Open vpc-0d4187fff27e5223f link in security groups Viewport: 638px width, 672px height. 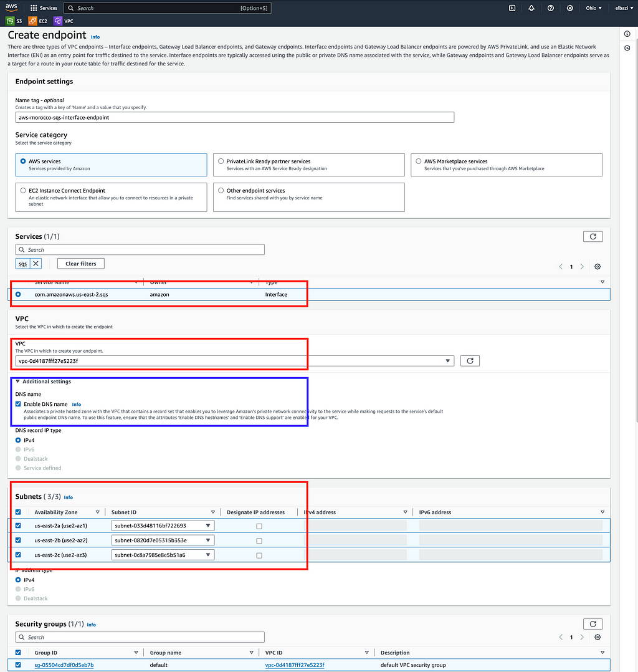[x=295, y=665]
